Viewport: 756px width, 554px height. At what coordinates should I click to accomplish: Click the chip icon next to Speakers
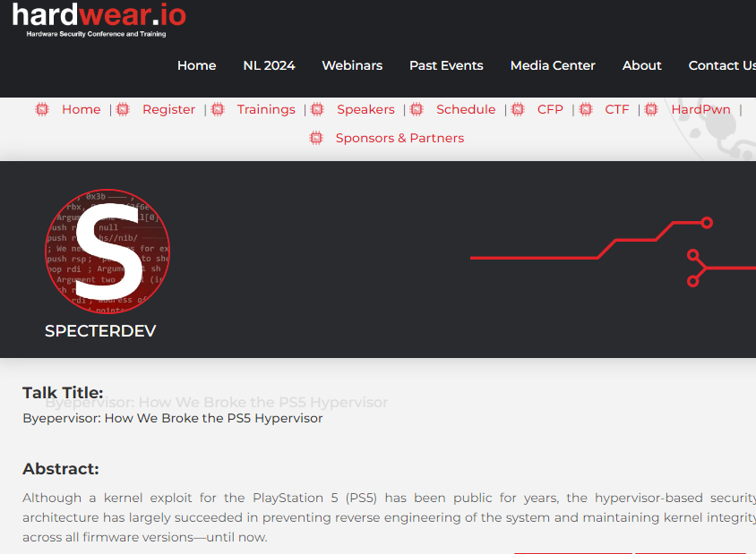click(x=316, y=109)
